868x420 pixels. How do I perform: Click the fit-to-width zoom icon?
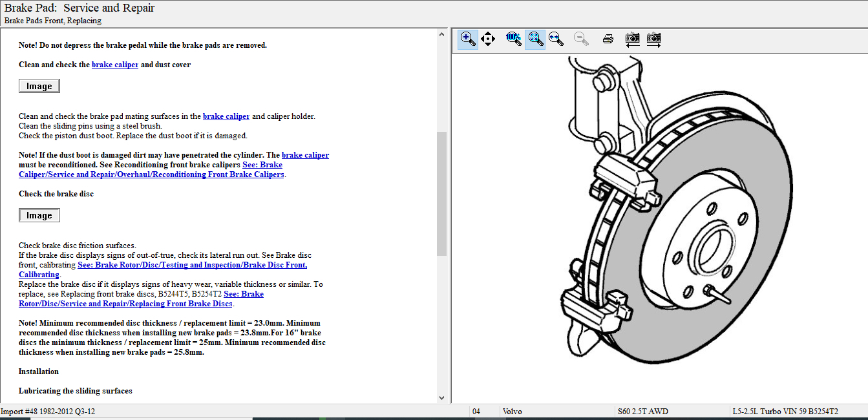556,39
